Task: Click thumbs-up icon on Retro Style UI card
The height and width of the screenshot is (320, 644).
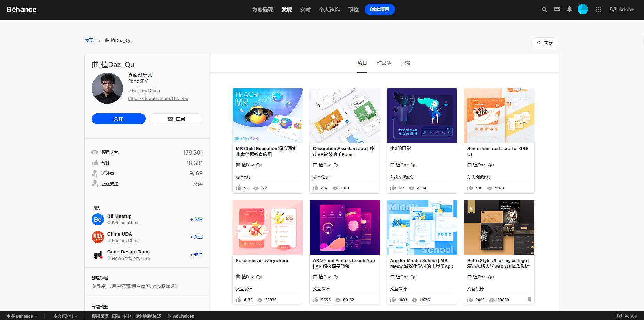Action: [x=470, y=300]
